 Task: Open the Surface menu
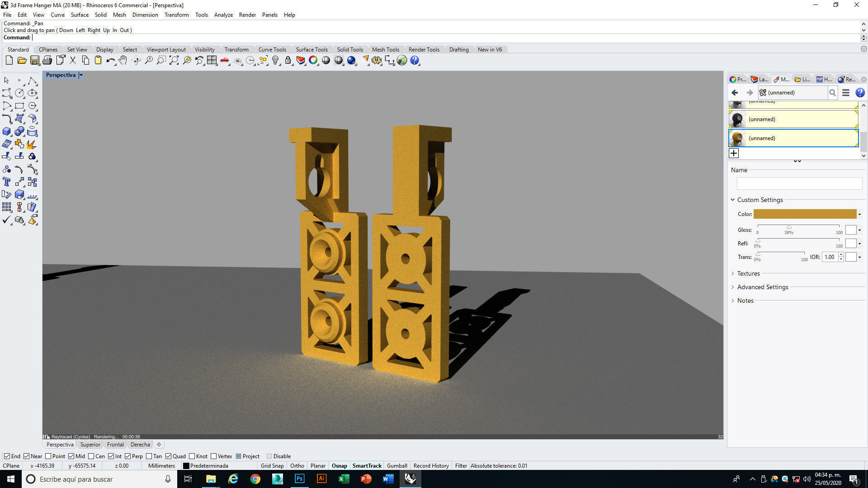80,14
